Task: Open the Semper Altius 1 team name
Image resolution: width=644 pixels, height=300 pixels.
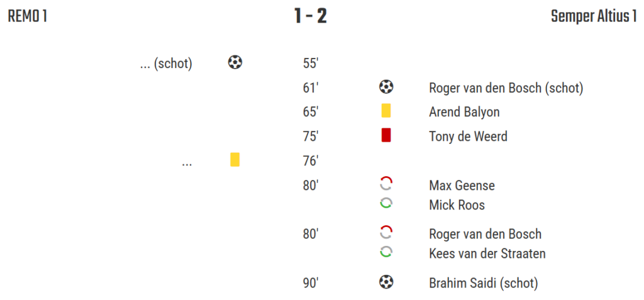Action: [x=594, y=17]
